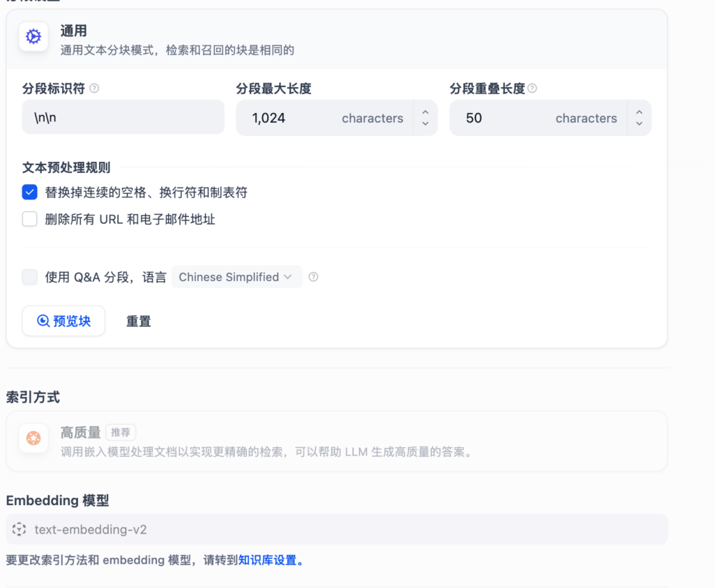The width and height of the screenshot is (714, 588).
Task: Open the Chinese Simplified language dropdown
Action: (x=237, y=277)
